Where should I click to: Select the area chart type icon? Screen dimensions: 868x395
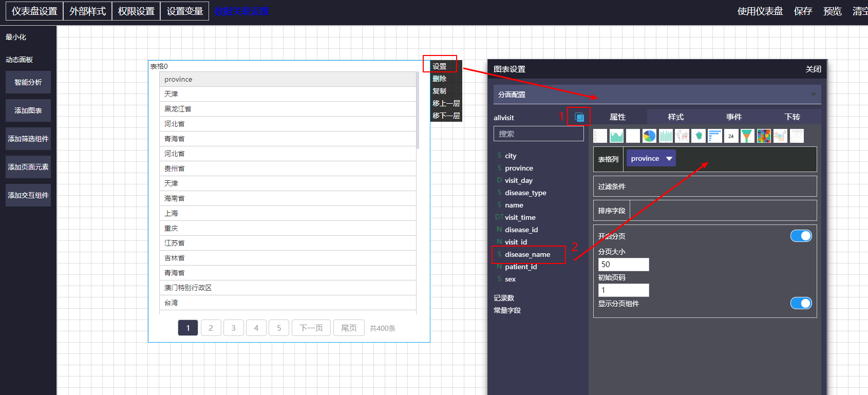[616, 136]
